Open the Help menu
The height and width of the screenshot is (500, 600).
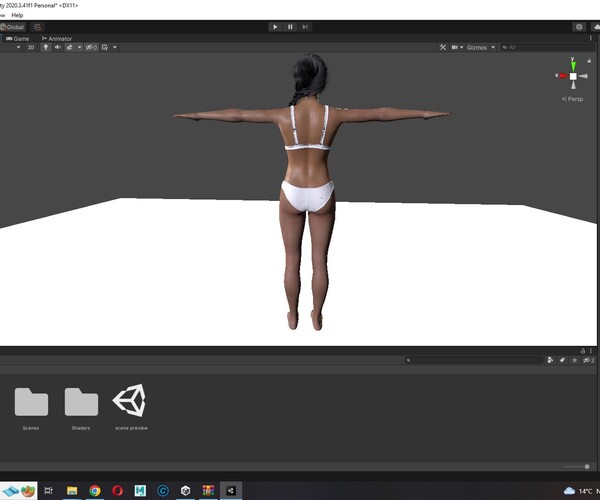tap(17, 15)
